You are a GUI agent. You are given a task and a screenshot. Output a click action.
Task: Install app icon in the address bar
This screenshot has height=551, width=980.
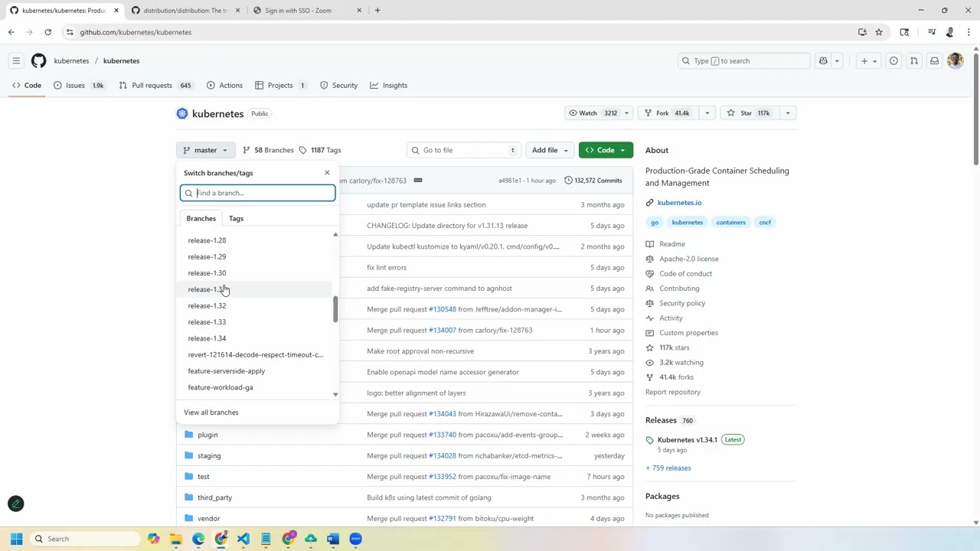tap(862, 32)
